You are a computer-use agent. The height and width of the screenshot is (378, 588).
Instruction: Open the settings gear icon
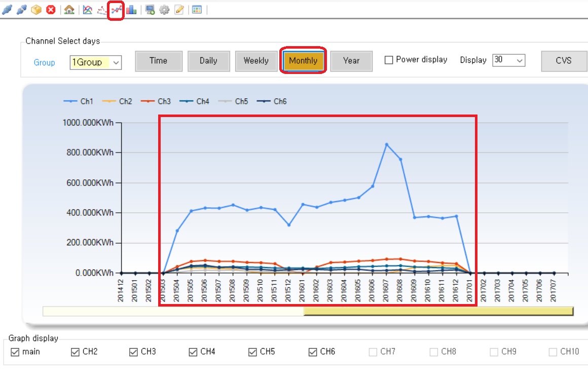click(x=164, y=10)
